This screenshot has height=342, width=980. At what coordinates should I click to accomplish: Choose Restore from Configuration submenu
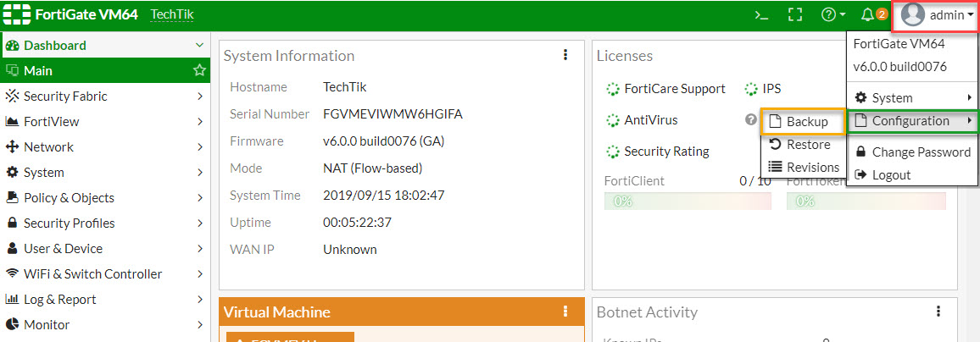coord(803,145)
